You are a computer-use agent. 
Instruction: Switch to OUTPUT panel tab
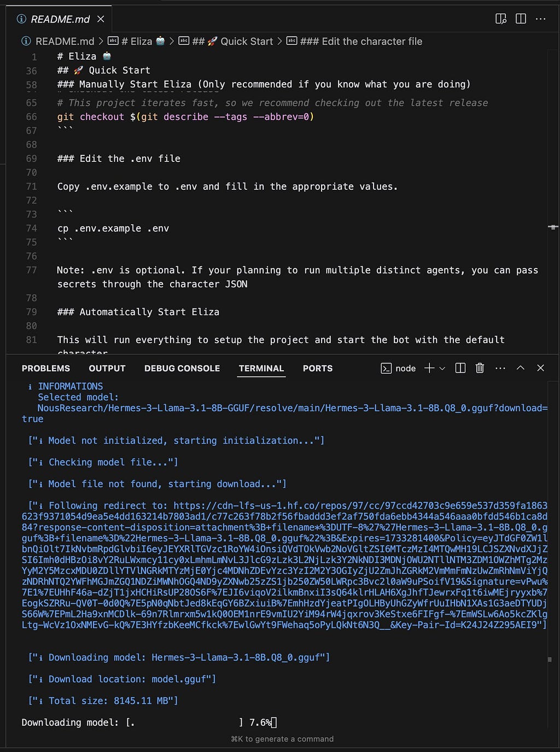(107, 369)
